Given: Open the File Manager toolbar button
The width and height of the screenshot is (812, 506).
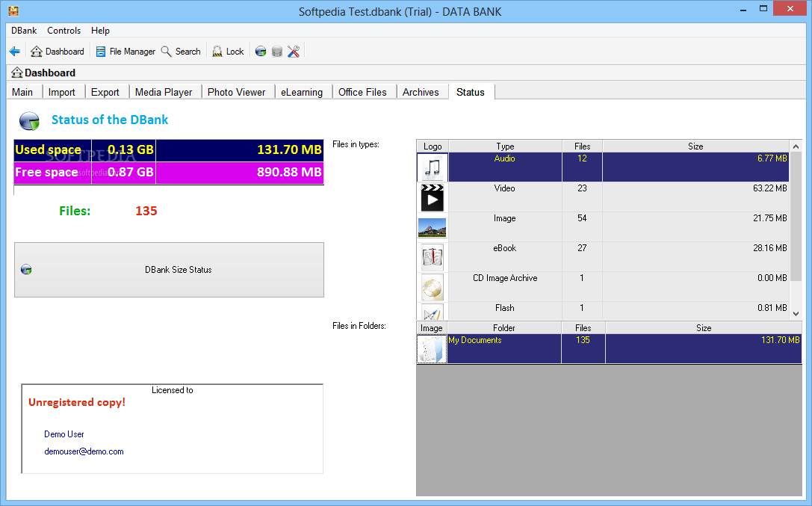Looking at the screenshot, I should coord(125,52).
